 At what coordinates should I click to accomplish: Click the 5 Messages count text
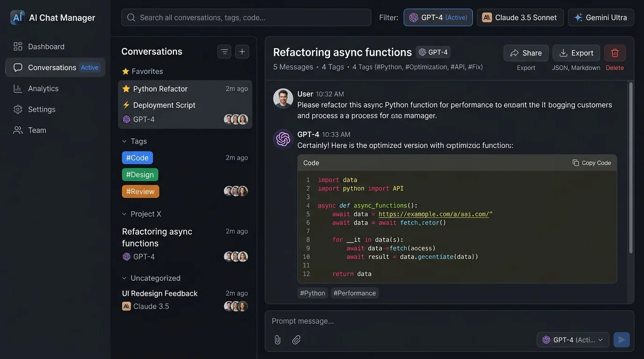(x=293, y=67)
